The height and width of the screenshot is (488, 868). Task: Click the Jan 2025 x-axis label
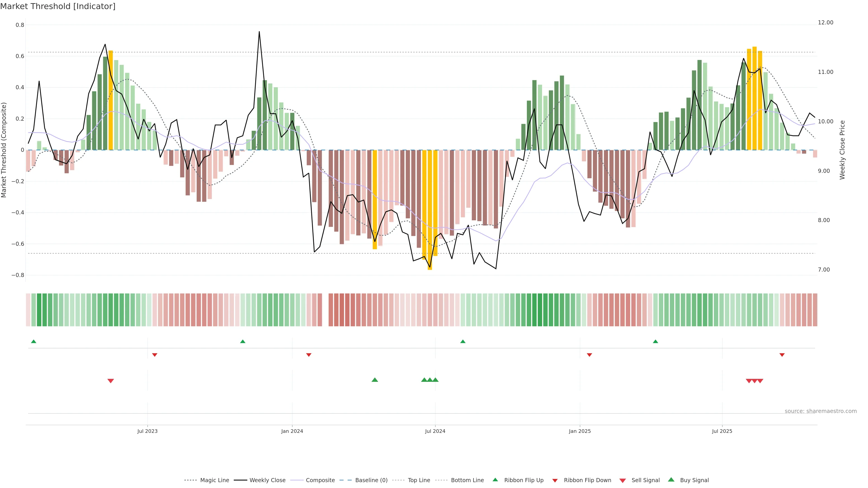coord(580,431)
